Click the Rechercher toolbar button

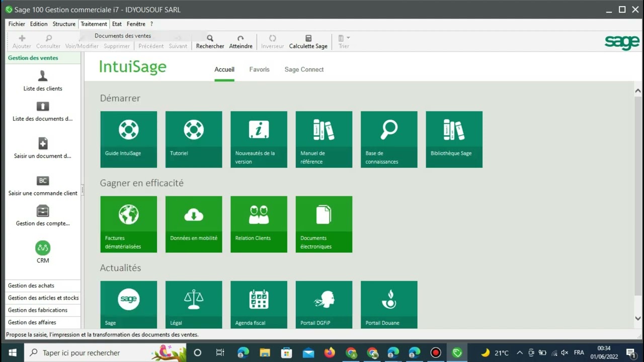click(210, 42)
